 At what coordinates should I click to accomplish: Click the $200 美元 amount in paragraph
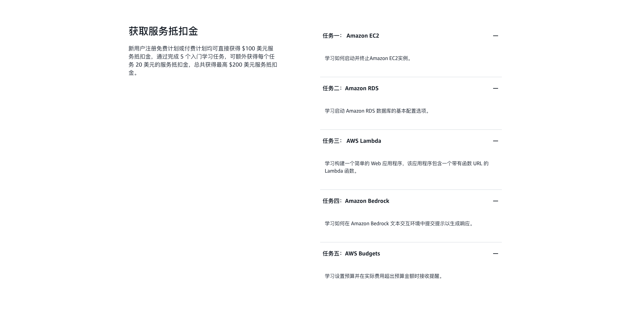click(x=242, y=65)
